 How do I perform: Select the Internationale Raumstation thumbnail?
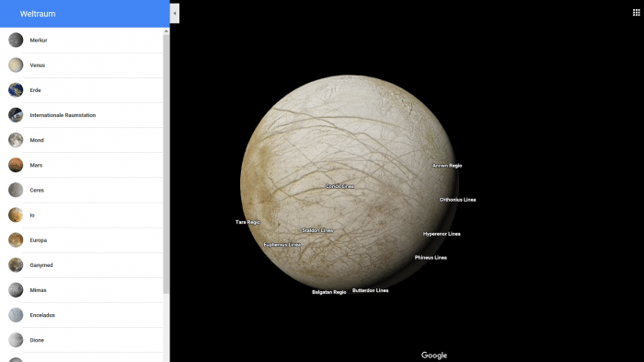tap(16, 115)
